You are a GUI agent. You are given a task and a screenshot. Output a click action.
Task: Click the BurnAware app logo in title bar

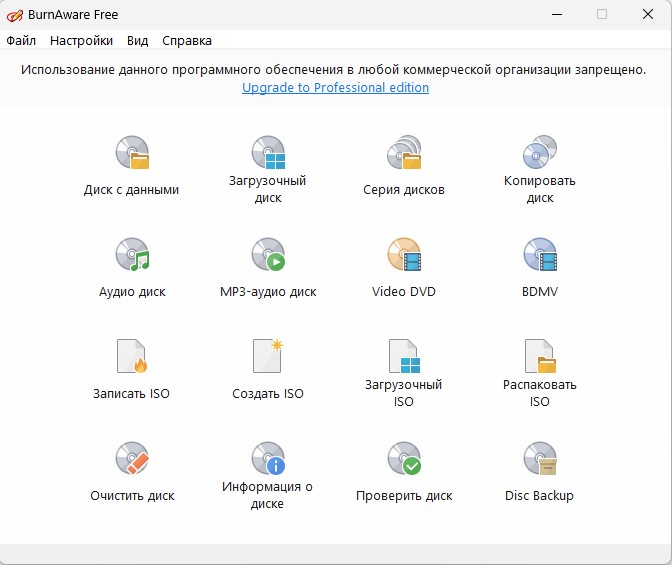(15, 15)
